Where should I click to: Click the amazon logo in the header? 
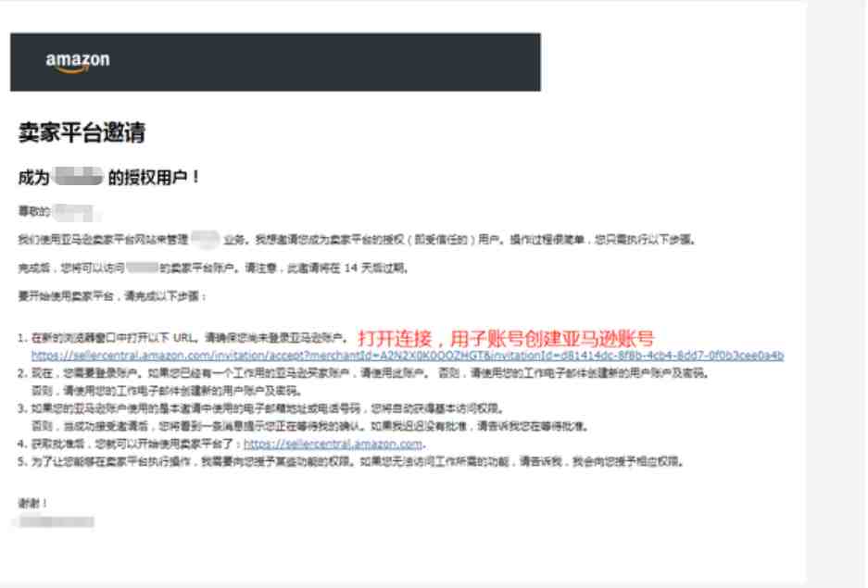pyautogui.click(x=78, y=62)
